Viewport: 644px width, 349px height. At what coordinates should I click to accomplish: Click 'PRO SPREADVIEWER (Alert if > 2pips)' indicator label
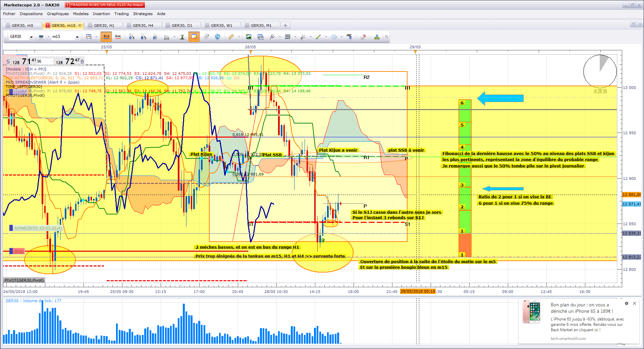pos(43,82)
